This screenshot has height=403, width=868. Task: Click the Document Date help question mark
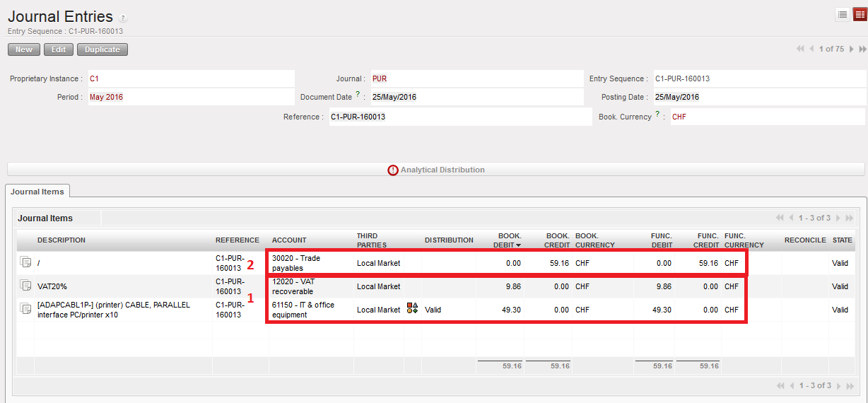[x=358, y=95]
